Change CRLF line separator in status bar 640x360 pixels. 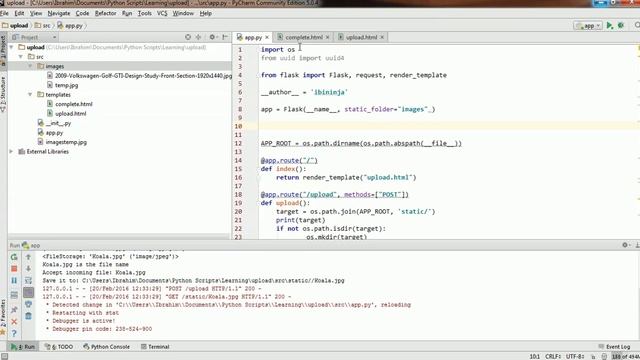pos(553,356)
